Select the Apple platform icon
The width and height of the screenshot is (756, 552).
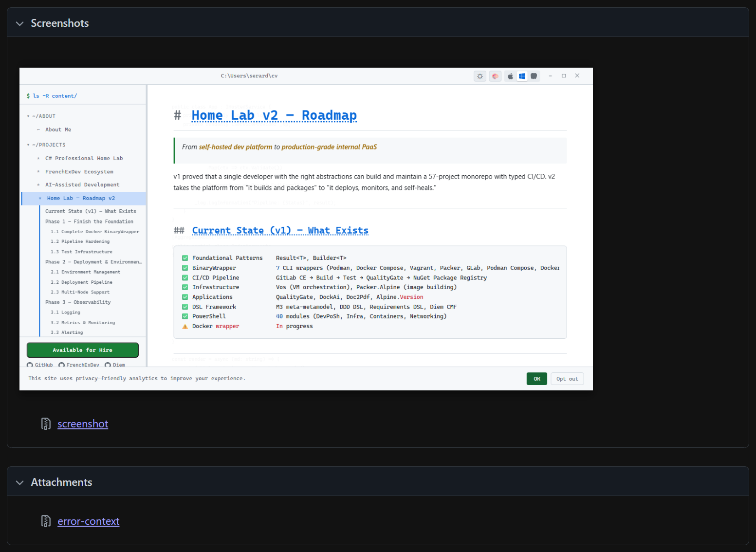tap(510, 76)
